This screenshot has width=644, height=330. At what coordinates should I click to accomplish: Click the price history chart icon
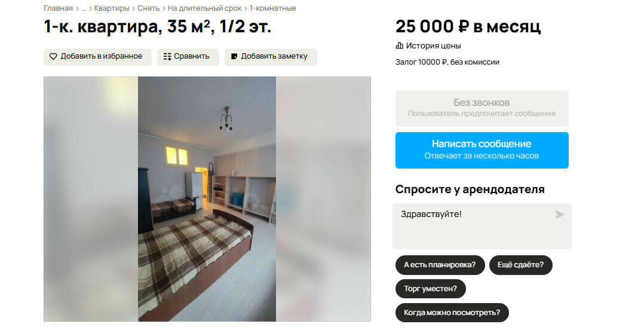click(399, 45)
